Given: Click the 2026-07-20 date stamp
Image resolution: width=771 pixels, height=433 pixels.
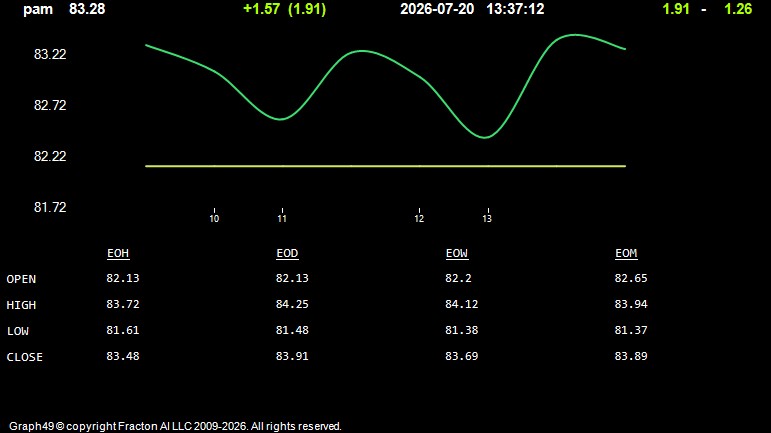Looking at the screenshot, I should tap(437, 9).
